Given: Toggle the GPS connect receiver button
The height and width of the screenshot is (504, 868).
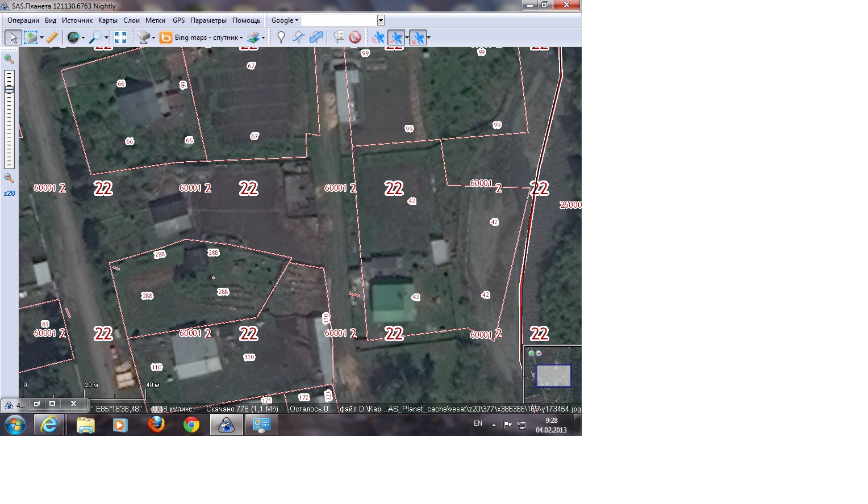Looking at the screenshot, I should point(378,37).
